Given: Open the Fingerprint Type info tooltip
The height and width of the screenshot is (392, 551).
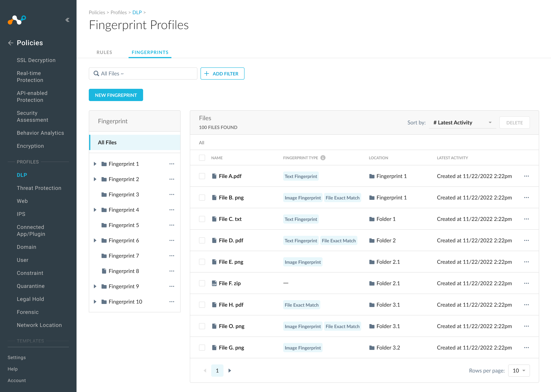Looking at the screenshot, I should [323, 158].
